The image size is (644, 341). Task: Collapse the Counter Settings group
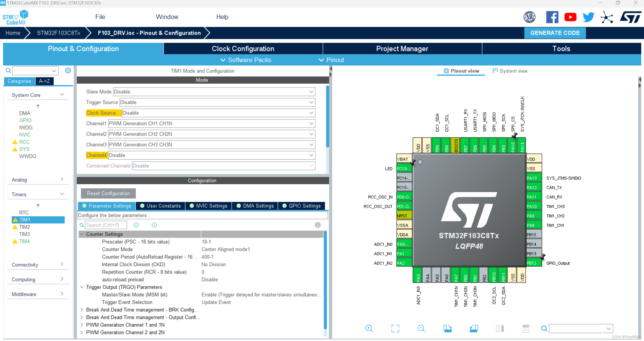pyautogui.click(x=82, y=234)
